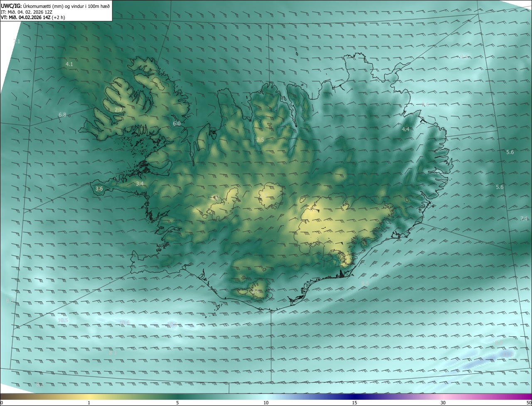Click the color scale label 5
This screenshot has height=406, width=532.
pyautogui.click(x=177, y=403)
